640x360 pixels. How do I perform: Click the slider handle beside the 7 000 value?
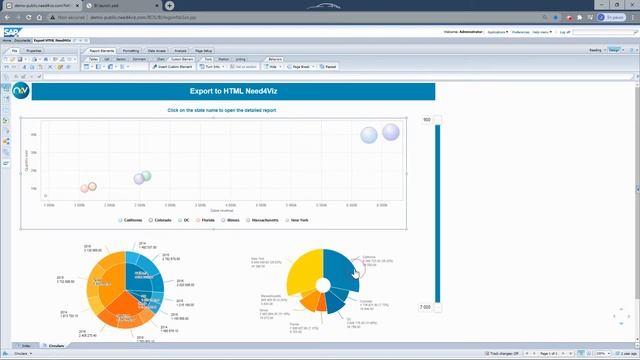[438, 307]
